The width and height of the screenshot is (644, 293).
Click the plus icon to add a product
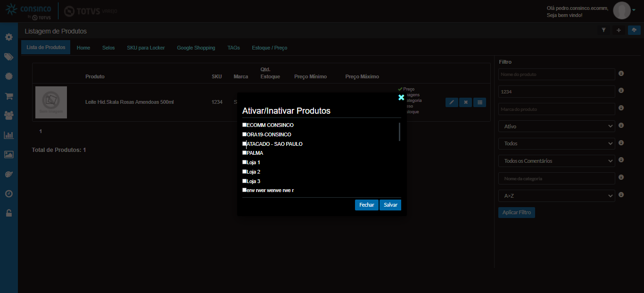(x=619, y=30)
